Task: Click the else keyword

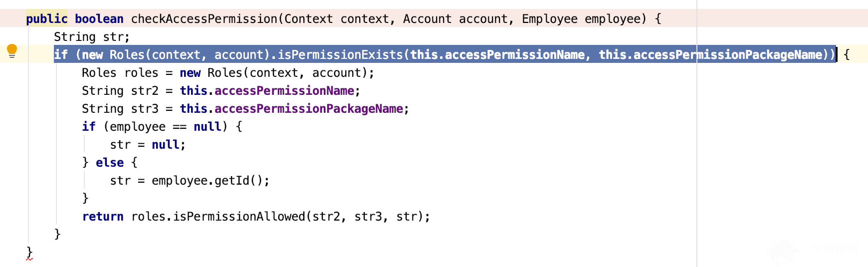Action: pos(110,163)
